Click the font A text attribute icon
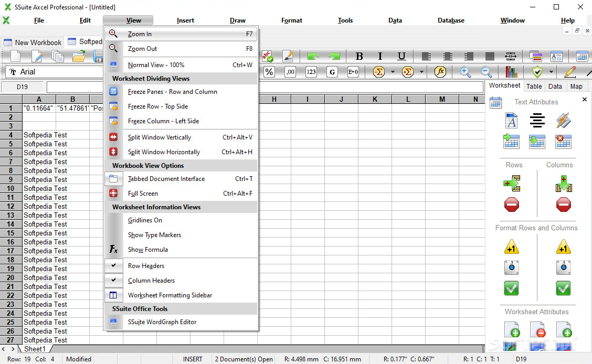Viewport: 592px width, 364px height. pyautogui.click(x=511, y=121)
